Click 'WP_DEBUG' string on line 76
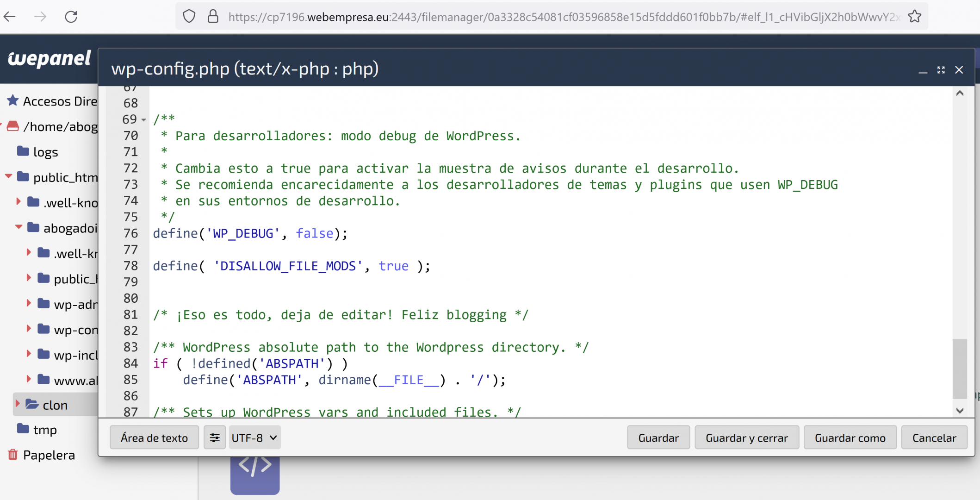This screenshot has height=500, width=980. [243, 233]
